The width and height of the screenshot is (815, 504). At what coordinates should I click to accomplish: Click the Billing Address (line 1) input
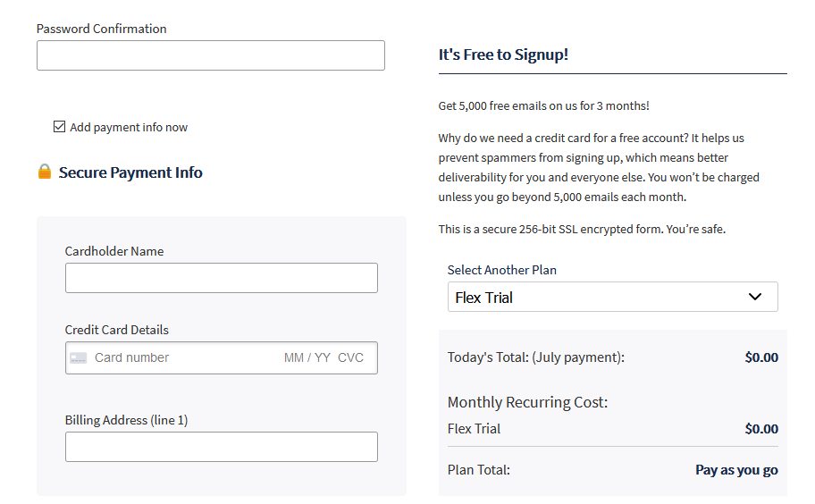pyautogui.click(x=222, y=447)
